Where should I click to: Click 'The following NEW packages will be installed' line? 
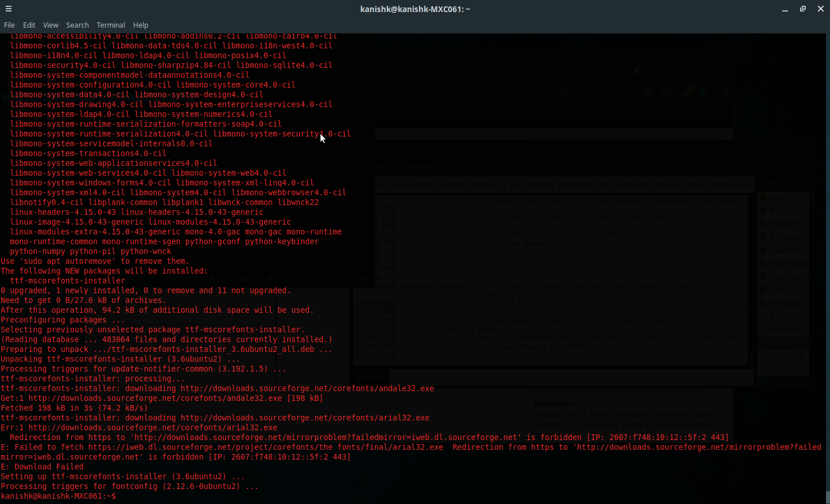(x=104, y=271)
